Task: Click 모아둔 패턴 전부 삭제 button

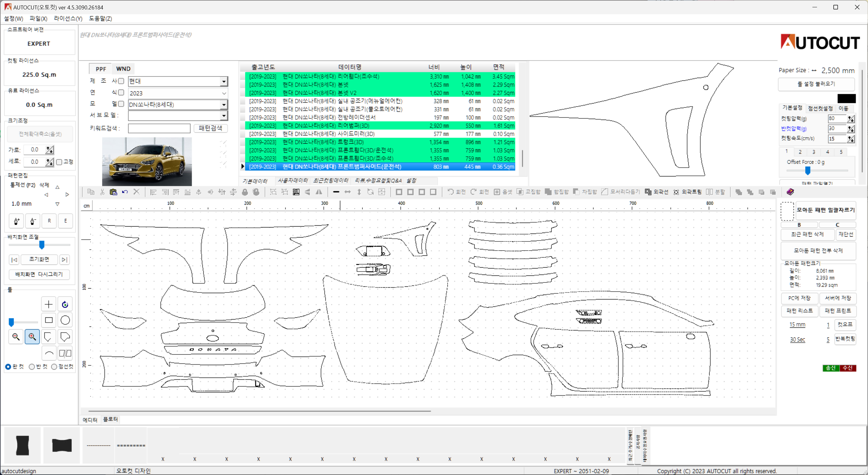Action: [x=819, y=251]
